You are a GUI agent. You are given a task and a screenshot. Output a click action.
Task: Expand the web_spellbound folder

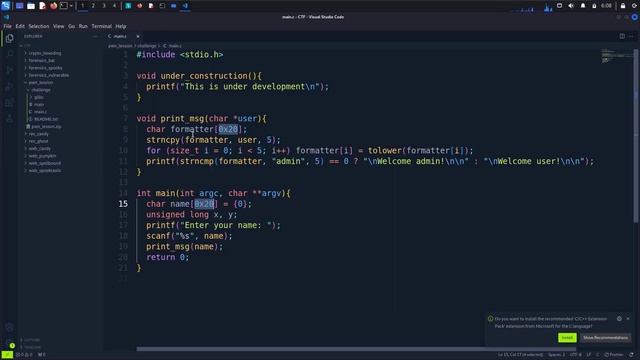click(x=44, y=163)
